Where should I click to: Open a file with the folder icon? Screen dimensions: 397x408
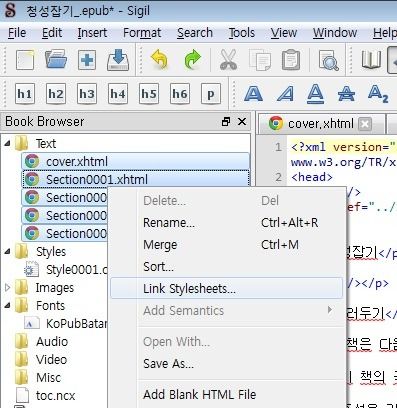pyautogui.click(x=56, y=60)
